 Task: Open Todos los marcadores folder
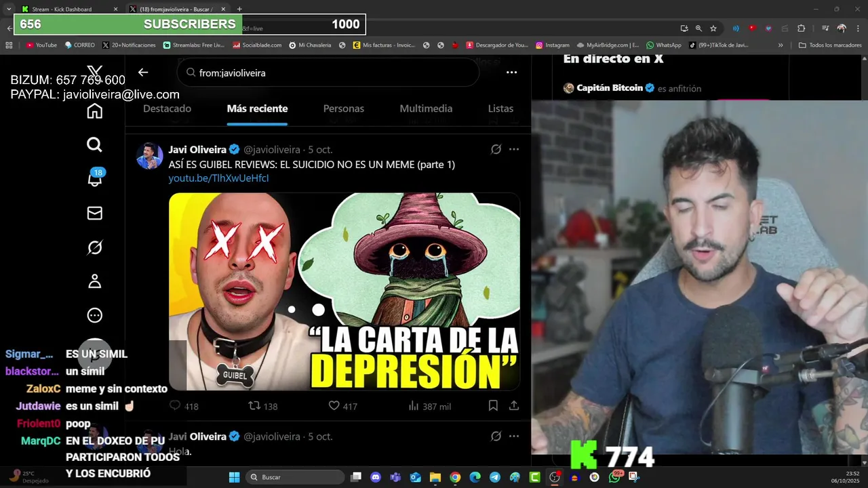pyautogui.click(x=830, y=45)
